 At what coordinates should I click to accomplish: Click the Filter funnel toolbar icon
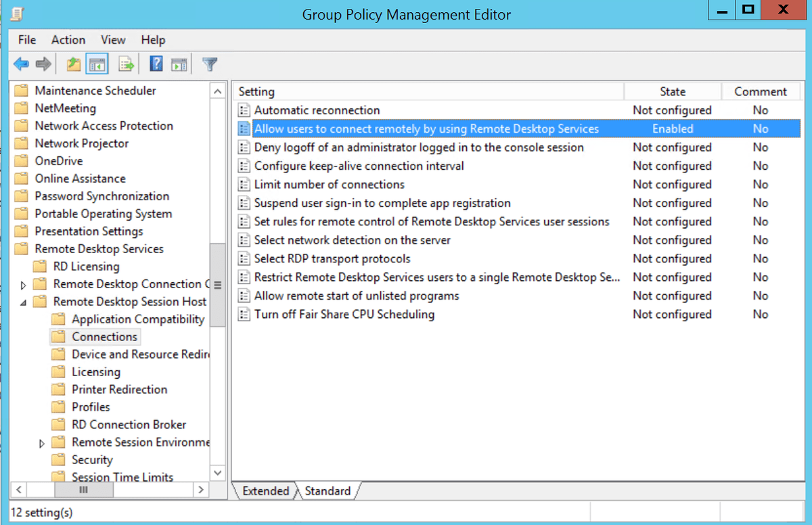click(210, 64)
